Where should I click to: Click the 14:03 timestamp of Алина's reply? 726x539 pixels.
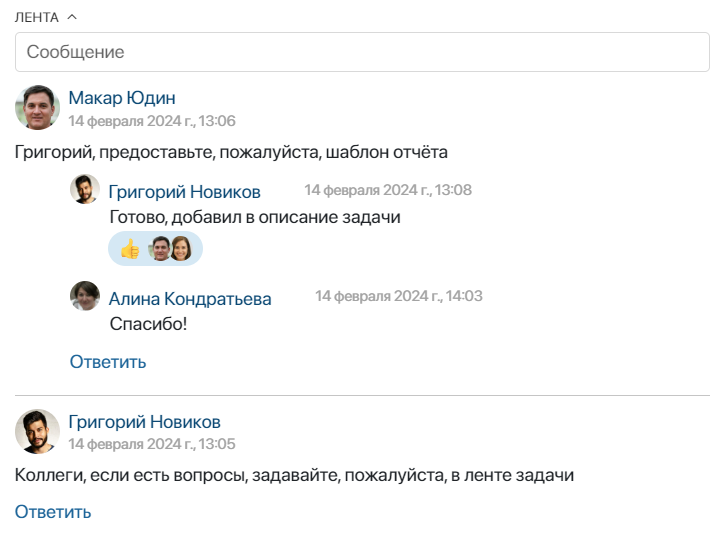tap(399, 296)
